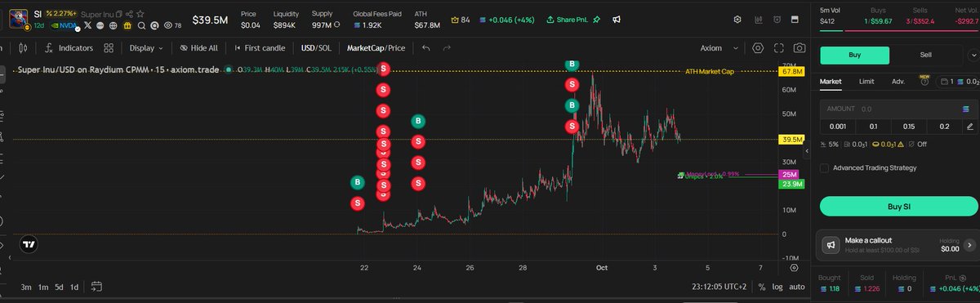Open price scale settings gear icon

pyautogui.click(x=795, y=267)
